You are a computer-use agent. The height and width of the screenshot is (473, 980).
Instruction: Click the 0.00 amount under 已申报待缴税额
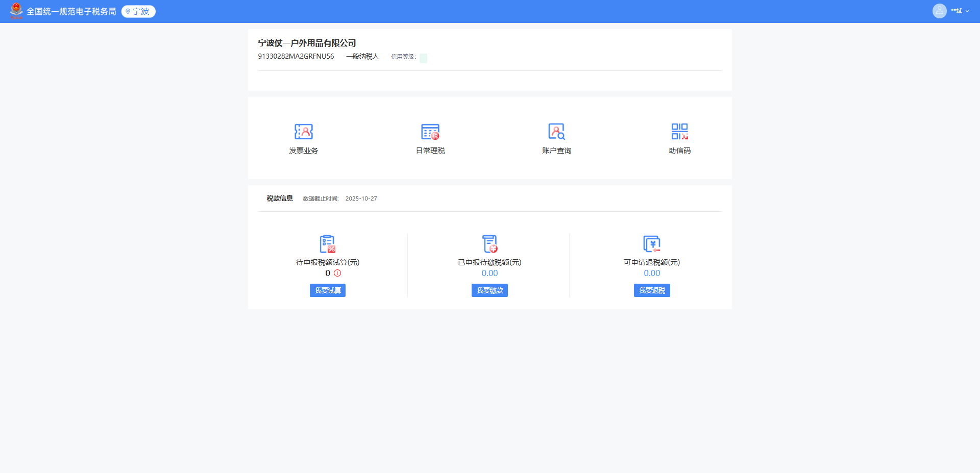(x=489, y=273)
